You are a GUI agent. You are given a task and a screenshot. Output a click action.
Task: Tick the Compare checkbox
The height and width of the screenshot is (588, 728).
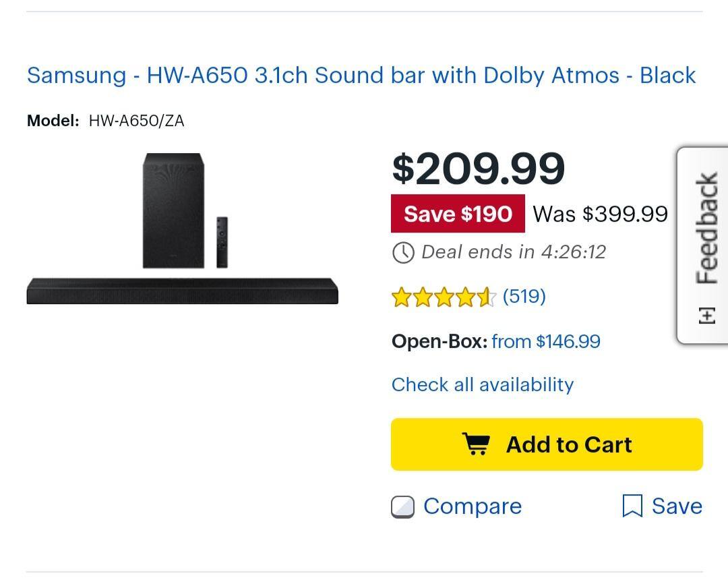(x=402, y=506)
